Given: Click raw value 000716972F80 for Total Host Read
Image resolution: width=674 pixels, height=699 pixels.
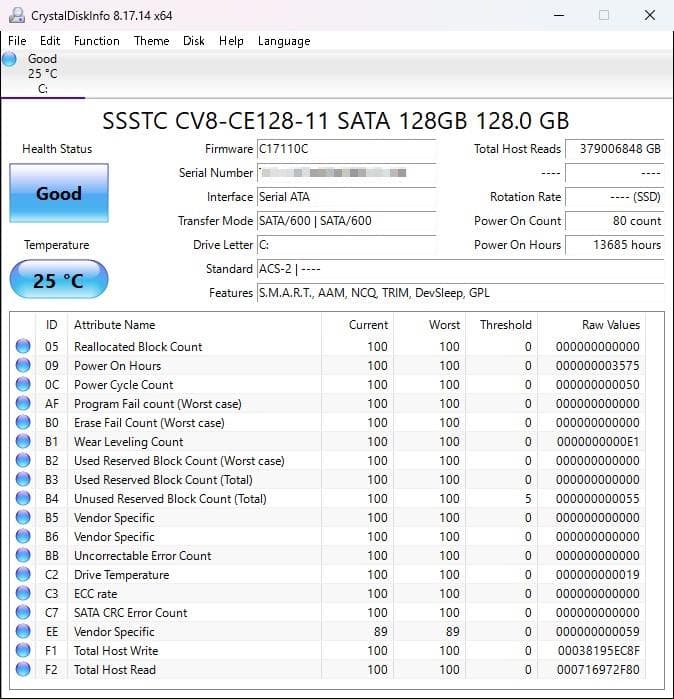Looking at the screenshot, I should coord(598,670).
